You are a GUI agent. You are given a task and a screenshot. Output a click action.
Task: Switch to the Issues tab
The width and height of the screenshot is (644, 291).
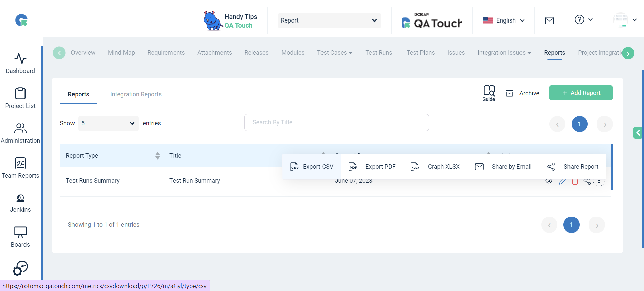(456, 53)
